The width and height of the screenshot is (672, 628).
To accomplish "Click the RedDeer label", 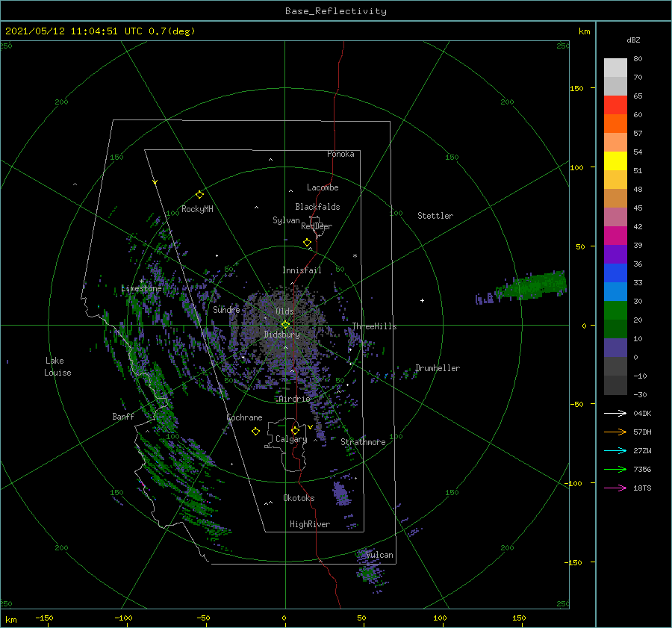I will tap(317, 226).
